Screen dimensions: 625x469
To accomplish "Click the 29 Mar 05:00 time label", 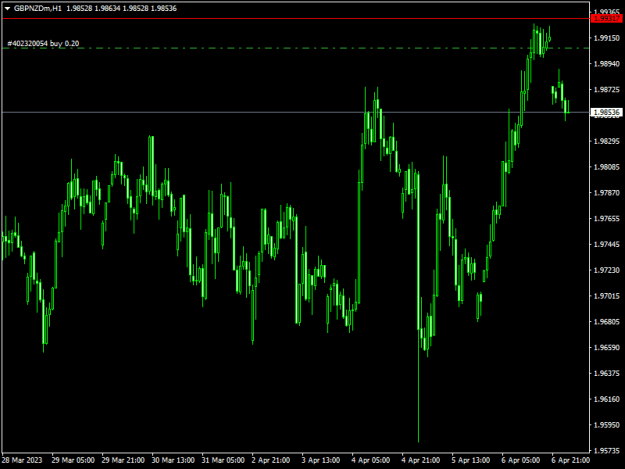I will [73, 460].
